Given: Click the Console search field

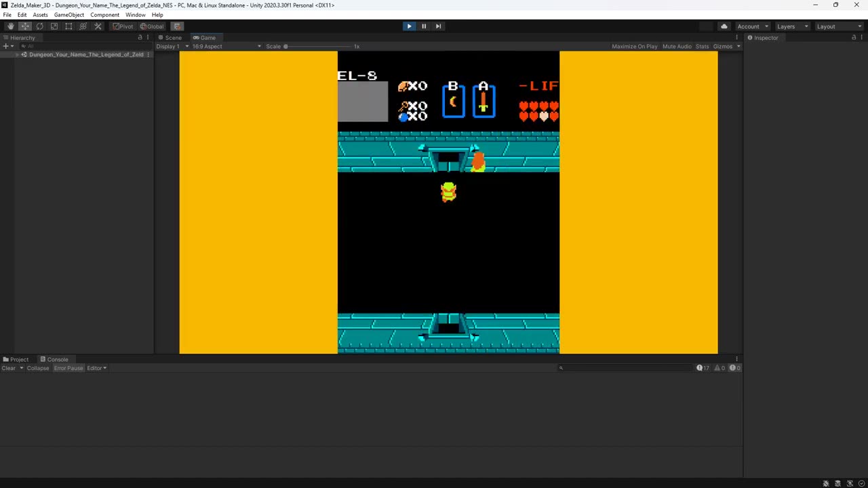Looking at the screenshot, I should click(x=625, y=368).
